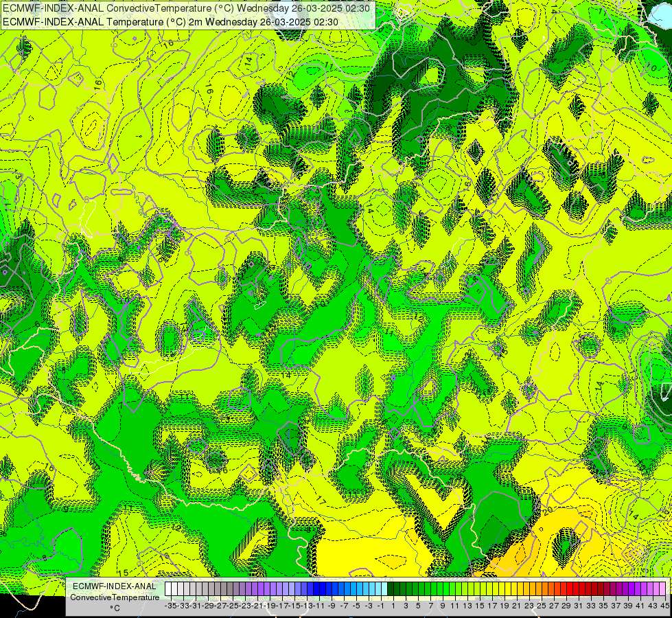Viewport: 672px width, 618px height.
Task: Click the orange 25 degree legend swatch
Action: coord(539,589)
